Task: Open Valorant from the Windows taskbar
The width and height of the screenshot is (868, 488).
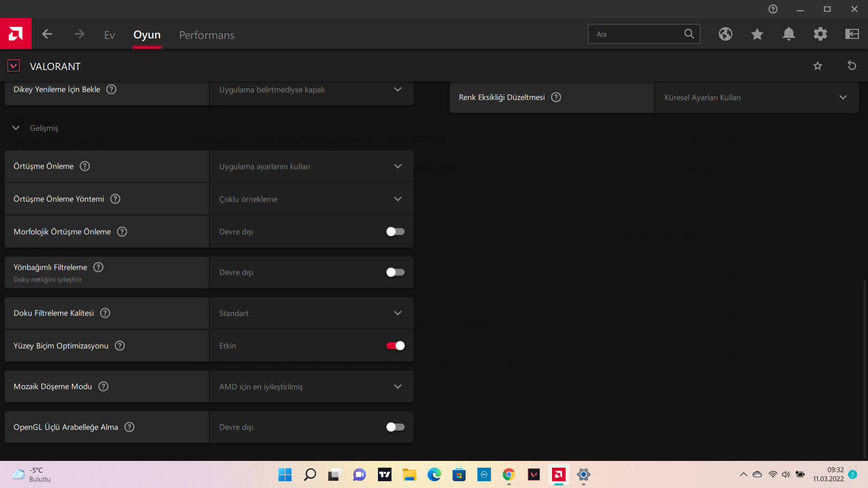Action: (534, 474)
